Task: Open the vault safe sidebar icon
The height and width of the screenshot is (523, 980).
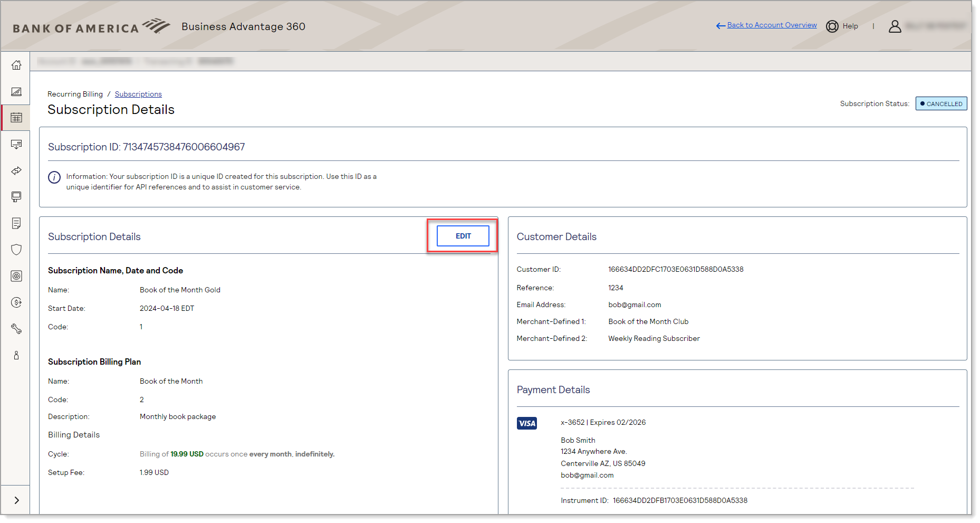Action: (16, 276)
